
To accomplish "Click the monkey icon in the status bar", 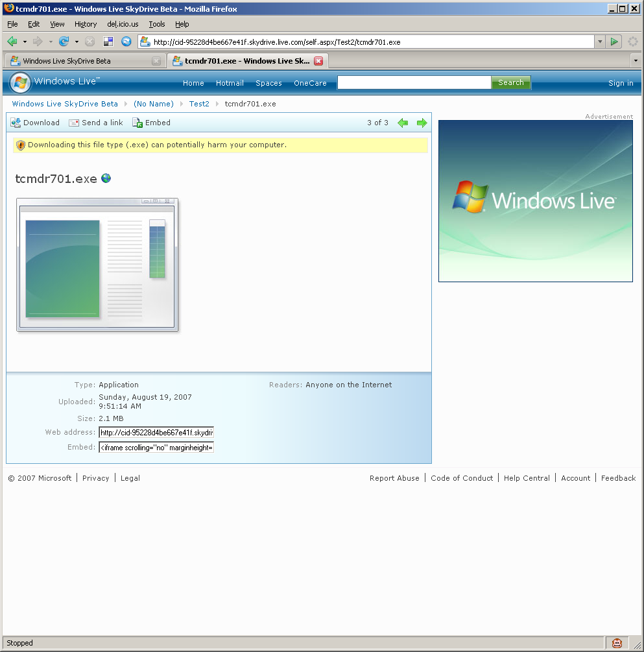I will point(617,643).
